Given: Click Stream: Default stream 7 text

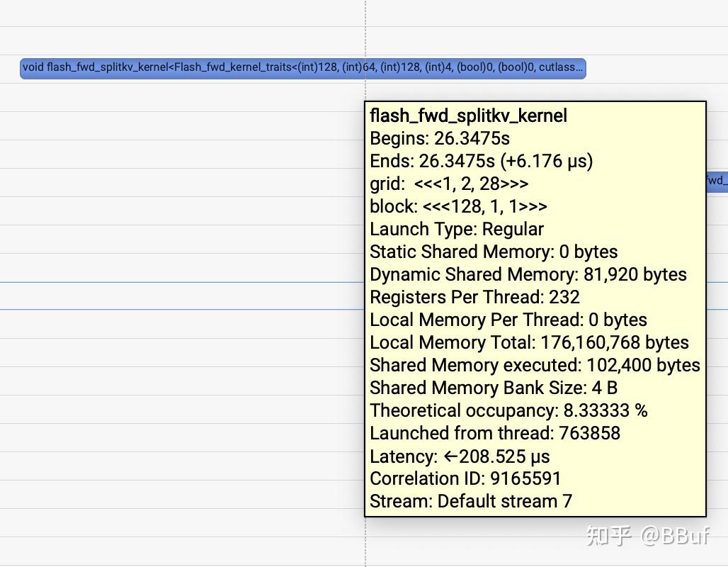Looking at the screenshot, I should click(x=471, y=502).
